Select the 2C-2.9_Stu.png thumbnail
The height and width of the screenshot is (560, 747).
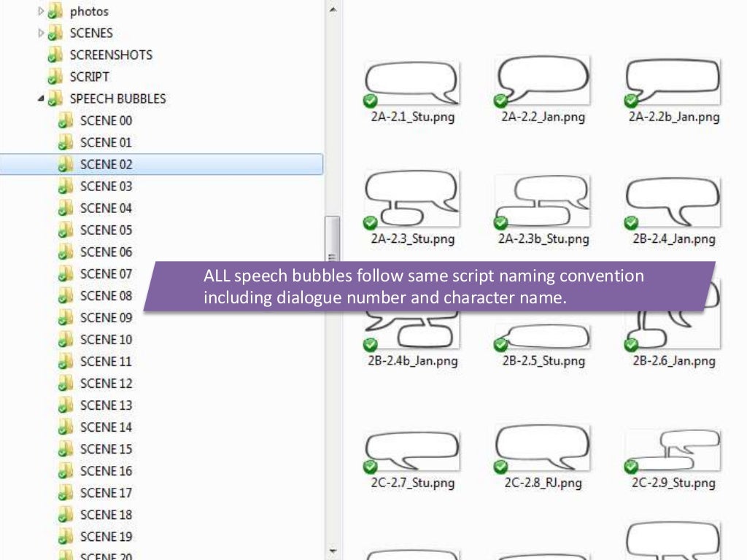coord(673,451)
